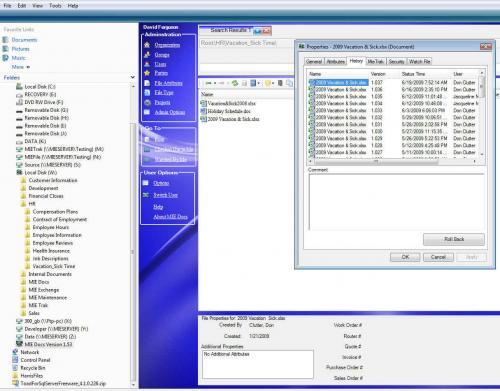Image resolution: width=500 pixels, height=391 pixels.
Task: Collapse the Folders pane chevron
Action: point(133,77)
